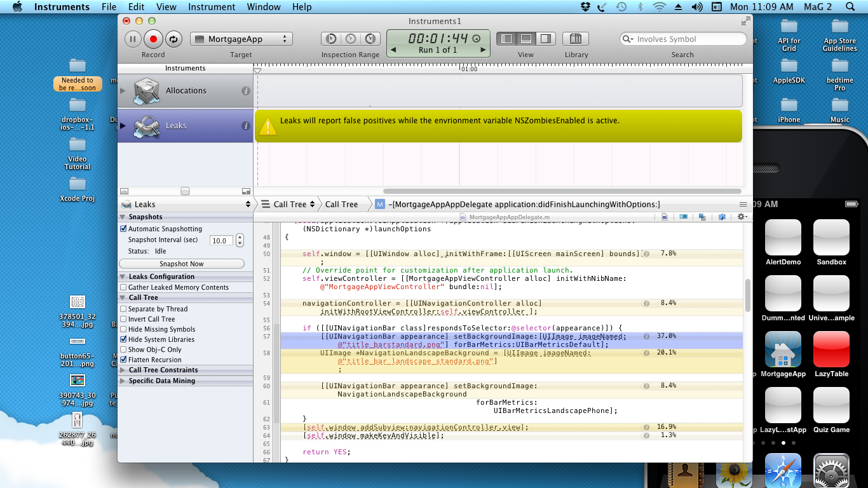The width and height of the screenshot is (868, 488).
Task: Select the Leaks instrument
Action: click(186, 126)
